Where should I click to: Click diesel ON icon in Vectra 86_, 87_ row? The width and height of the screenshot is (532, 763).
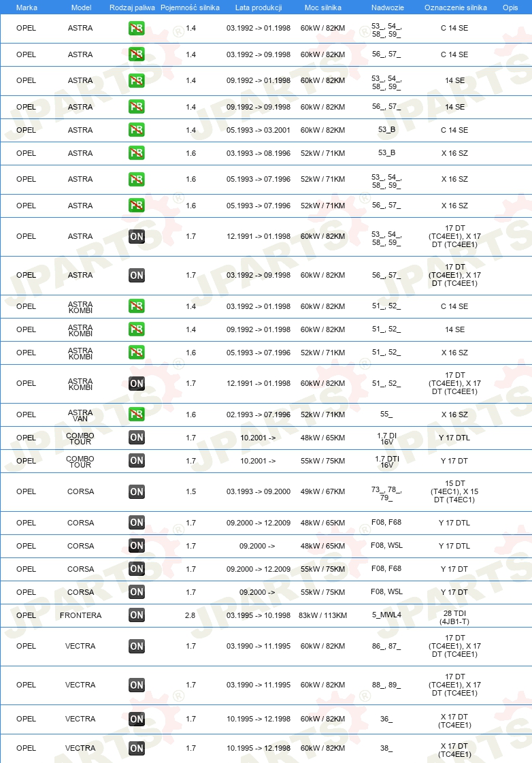pos(137,646)
